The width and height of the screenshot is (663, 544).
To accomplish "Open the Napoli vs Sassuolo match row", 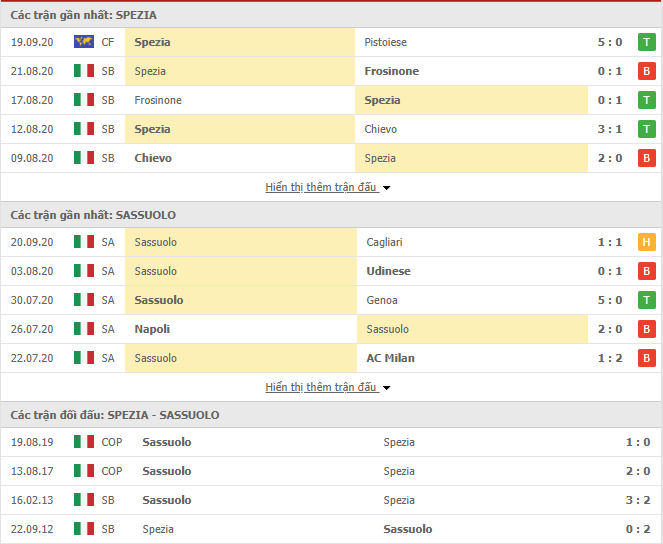I will pos(331,329).
